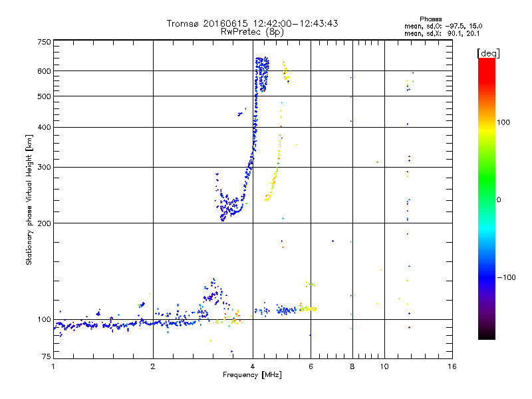Click the y-axis tick label "500"
532x399 pixels.
pyautogui.click(x=44, y=96)
